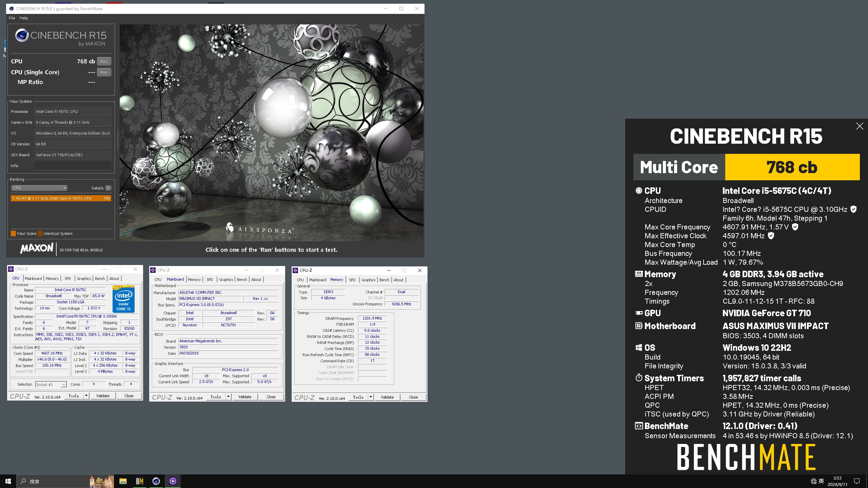Click the Core Speed value 4607.16 MHz
The height and width of the screenshot is (488, 868).
tap(52, 353)
